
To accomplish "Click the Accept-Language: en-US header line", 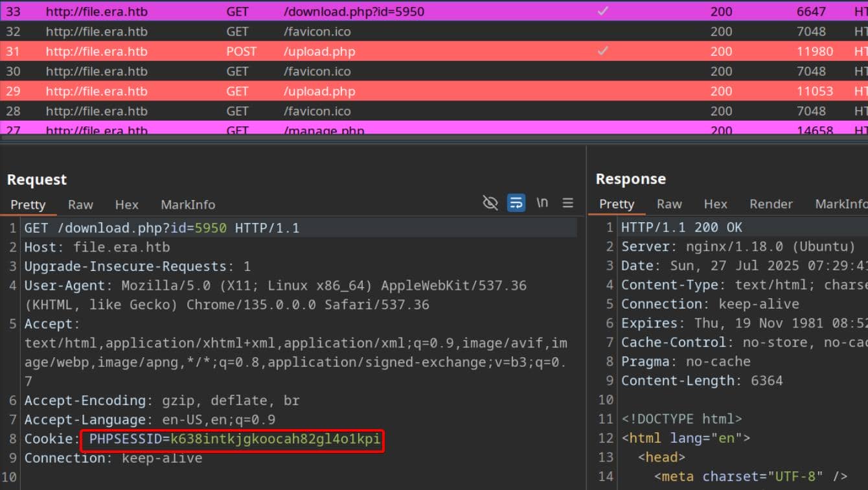I will click(x=150, y=420).
